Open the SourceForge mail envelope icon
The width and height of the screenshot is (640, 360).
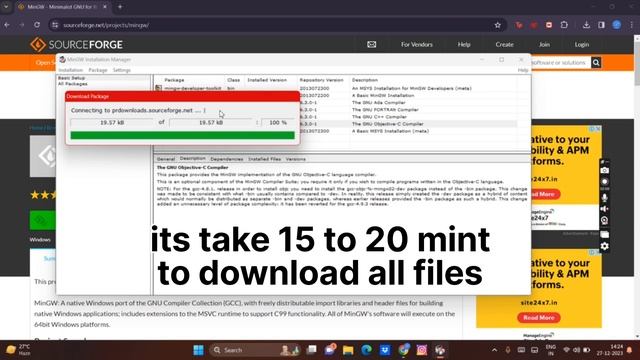[371, 44]
